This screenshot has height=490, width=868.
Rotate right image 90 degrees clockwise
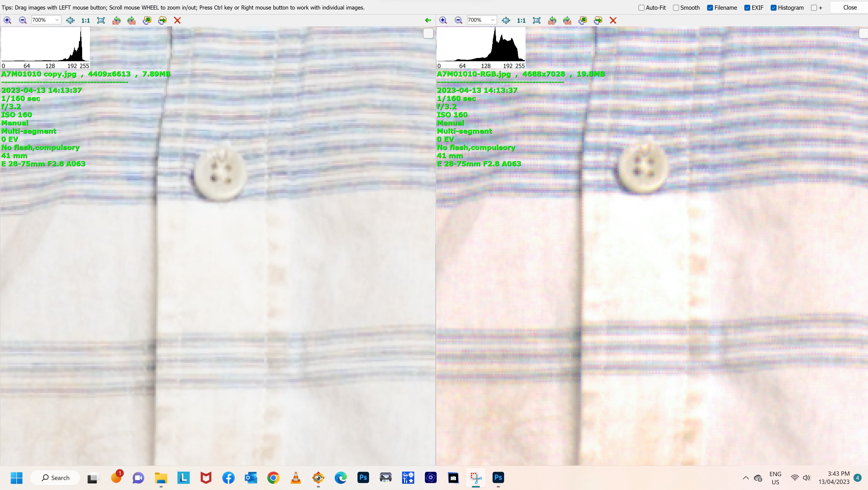[x=567, y=20]
